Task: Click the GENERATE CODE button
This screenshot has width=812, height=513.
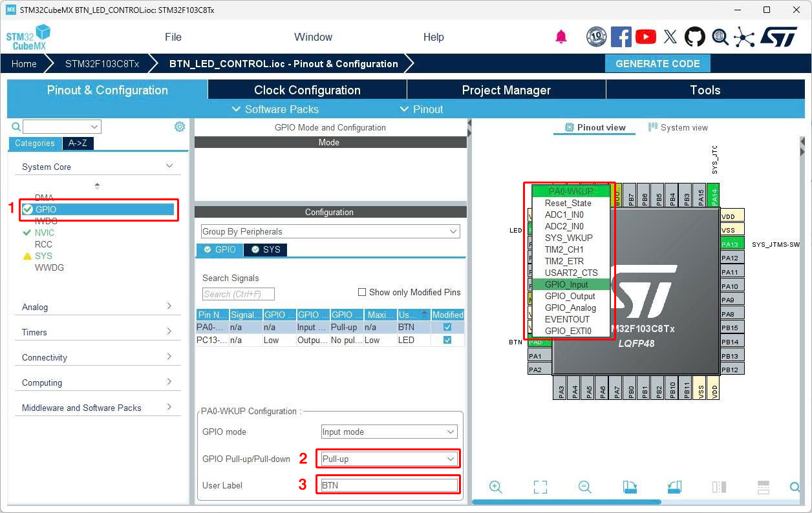Action: (657, 63)
